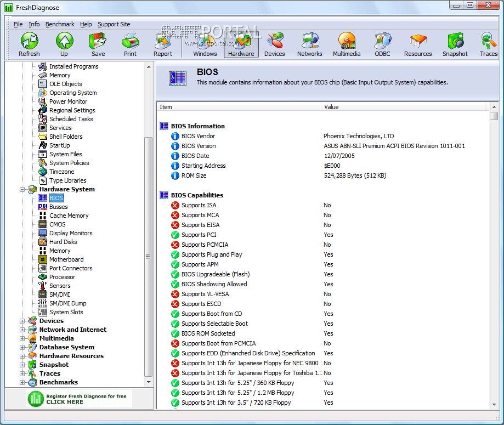This screenshot has width=504, height=425.
Task: Sort by the Item column header
Action: (238, 107)
